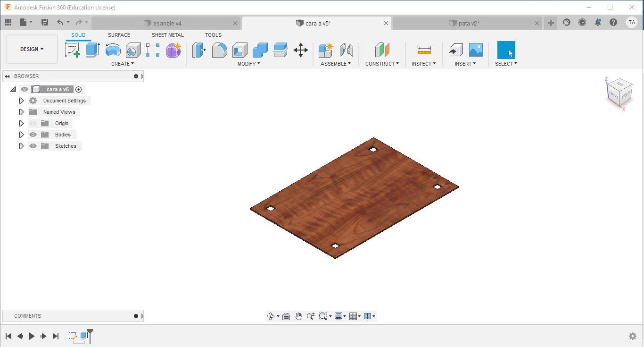The height and width of the screenshot is (347, 644).
Task: Add a new design tab with the plus button
Action: 551,23
